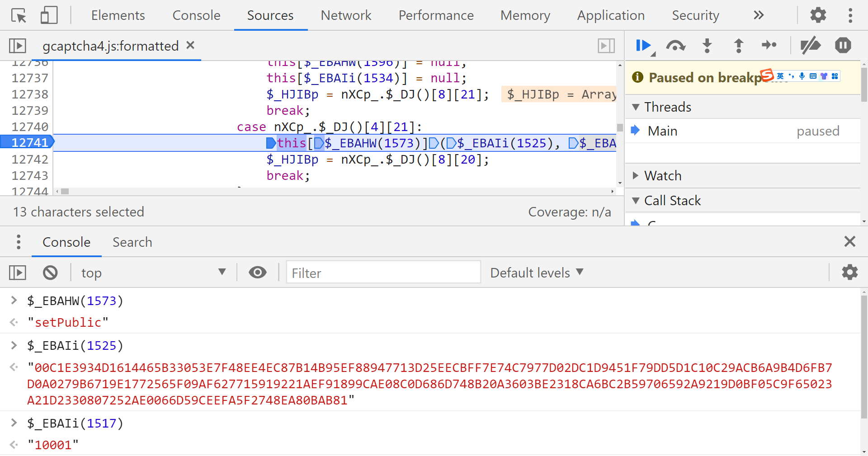Step out of current function
Screen dimensions: 868x456
738,46
